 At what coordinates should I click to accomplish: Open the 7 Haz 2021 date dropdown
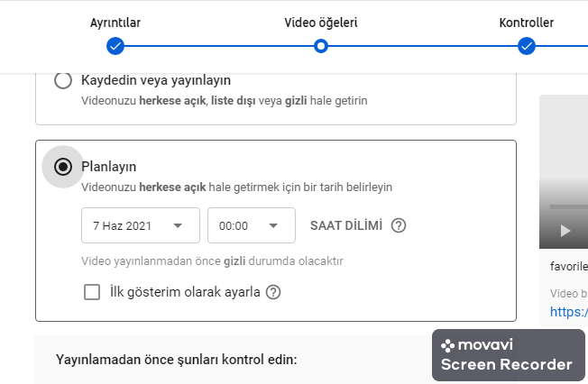tap(141, 225)
